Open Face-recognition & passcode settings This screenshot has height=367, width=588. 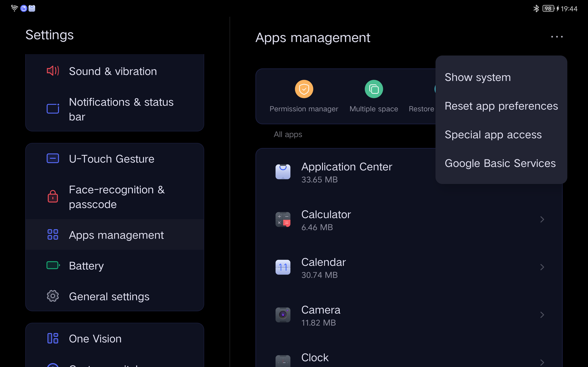point(117,197)
